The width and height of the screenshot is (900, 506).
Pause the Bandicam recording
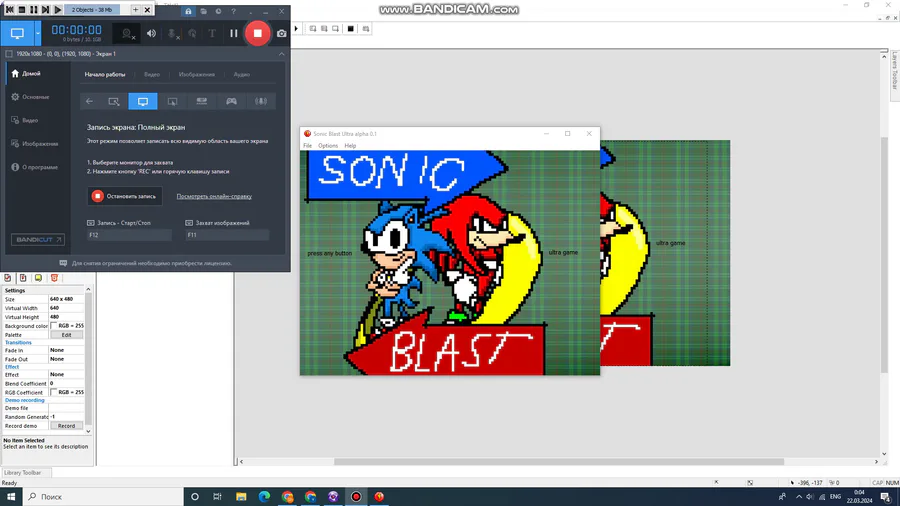234,33
